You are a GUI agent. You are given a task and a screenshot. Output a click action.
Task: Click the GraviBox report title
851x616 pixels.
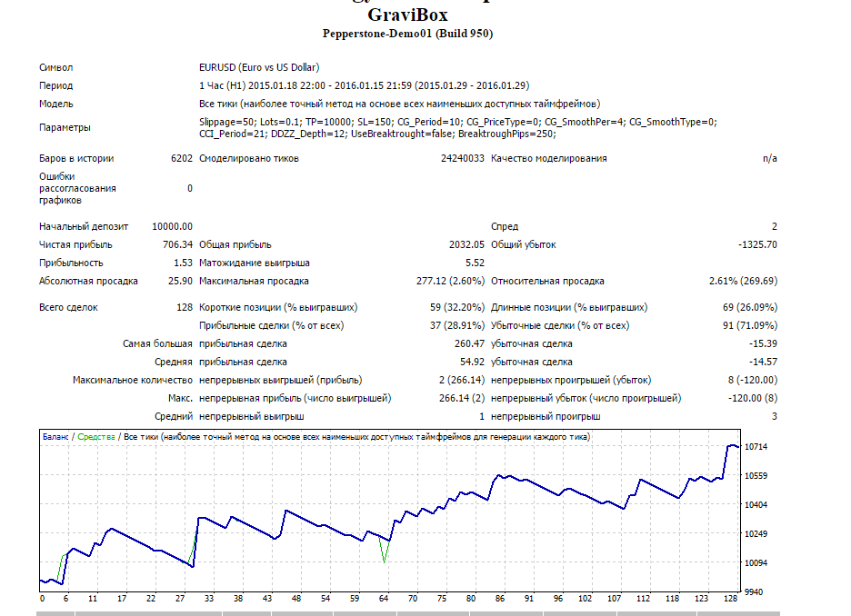click(x=407, y=15)
